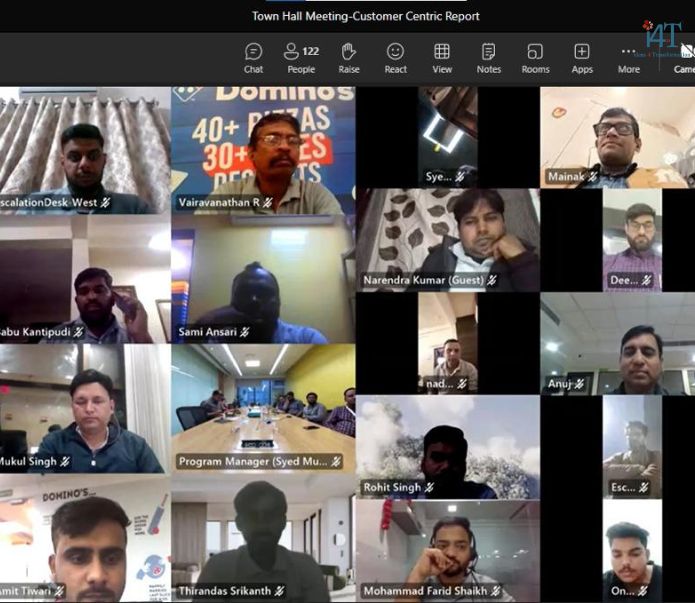
Task: Open the Chat panel
Action: tap(254, 58)
